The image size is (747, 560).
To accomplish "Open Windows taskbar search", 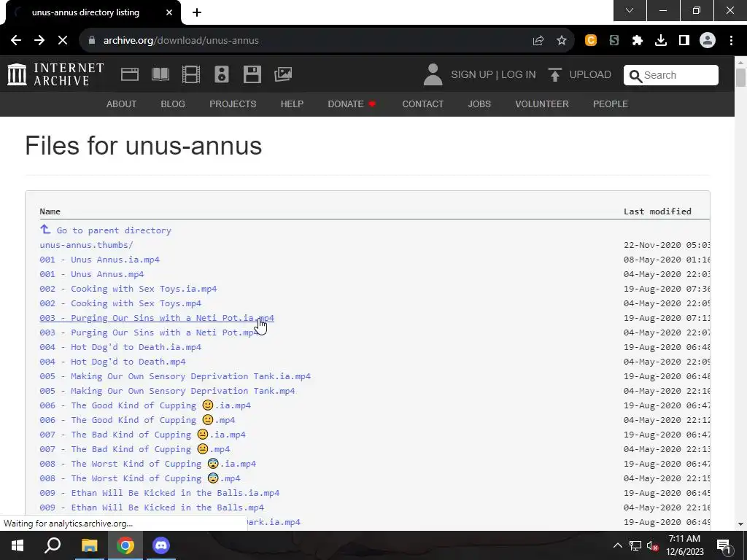I will tap(53, 545).
